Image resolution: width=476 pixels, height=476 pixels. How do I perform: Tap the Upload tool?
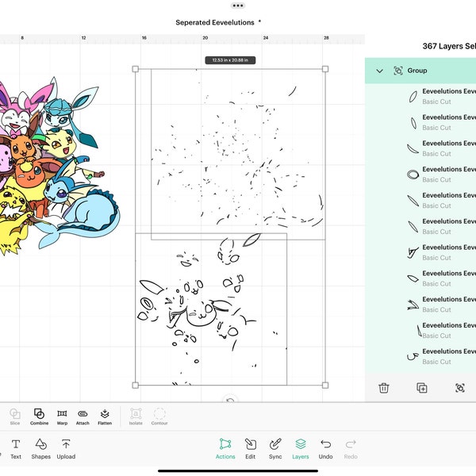pyautogui.click(x=66, y=449)
